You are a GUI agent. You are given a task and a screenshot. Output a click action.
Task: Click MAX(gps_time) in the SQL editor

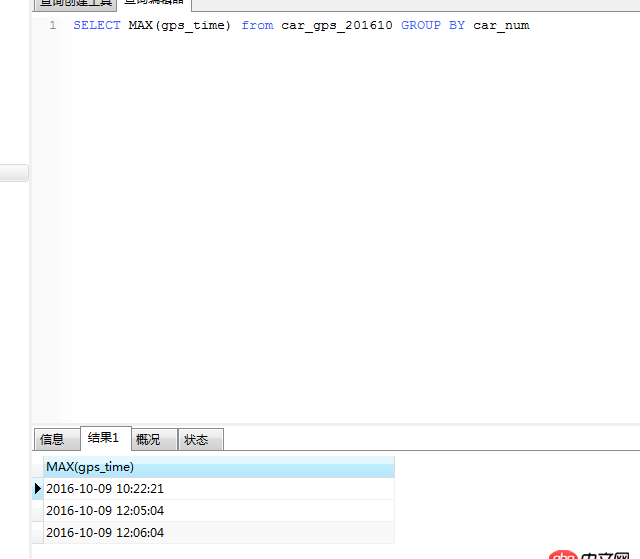[180, 26]
